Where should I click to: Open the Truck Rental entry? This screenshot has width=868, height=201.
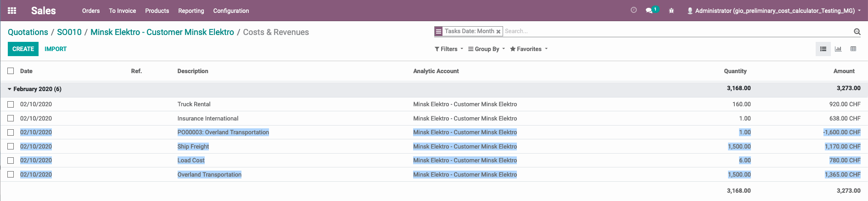click(x=194, y=104)
